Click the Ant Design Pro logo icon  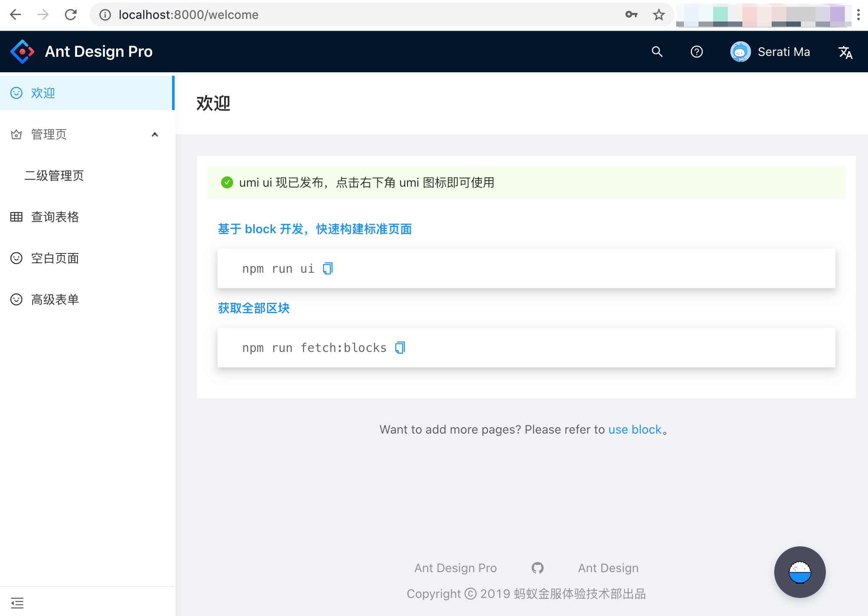pyautogui.click(x=22, y=52)
